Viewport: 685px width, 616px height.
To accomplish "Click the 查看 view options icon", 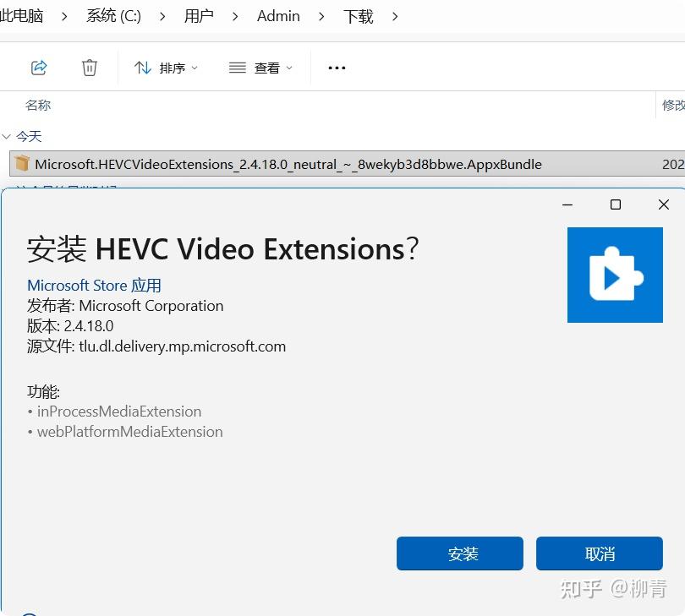I will [237, 68].
